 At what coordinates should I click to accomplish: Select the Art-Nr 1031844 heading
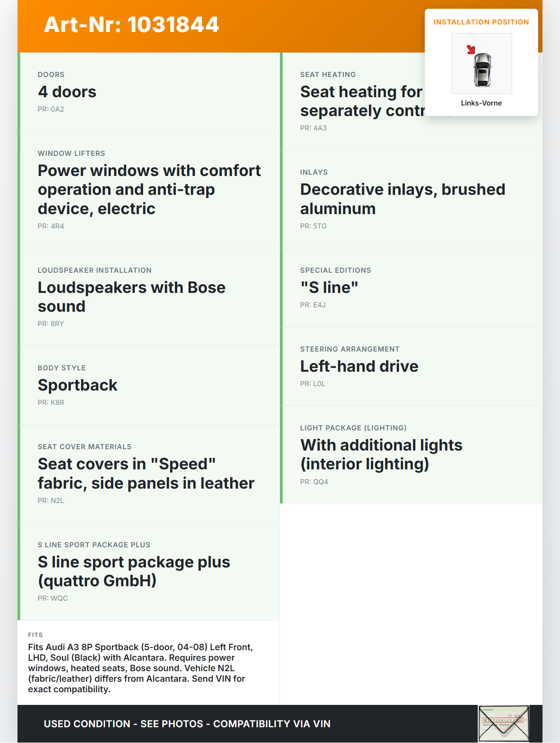click(131, 25)
